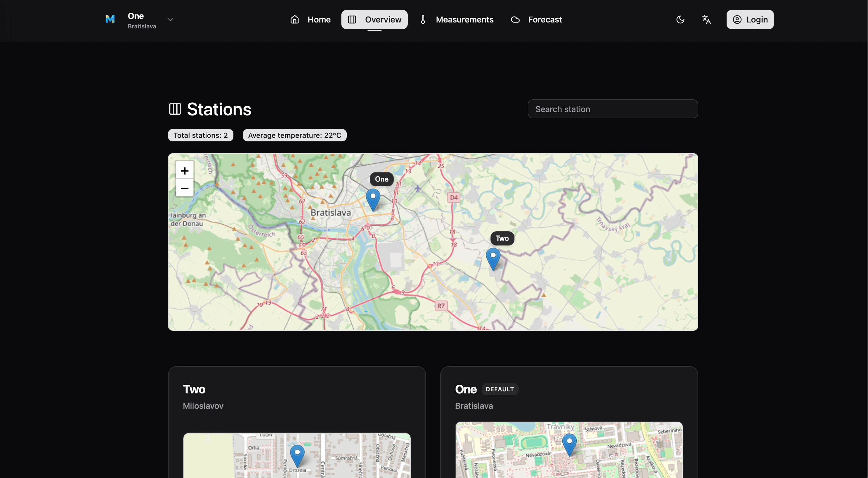The width and height of the screenshot is (868, 478).
Task: Open the Forecast page
Action: coord(545,19)
